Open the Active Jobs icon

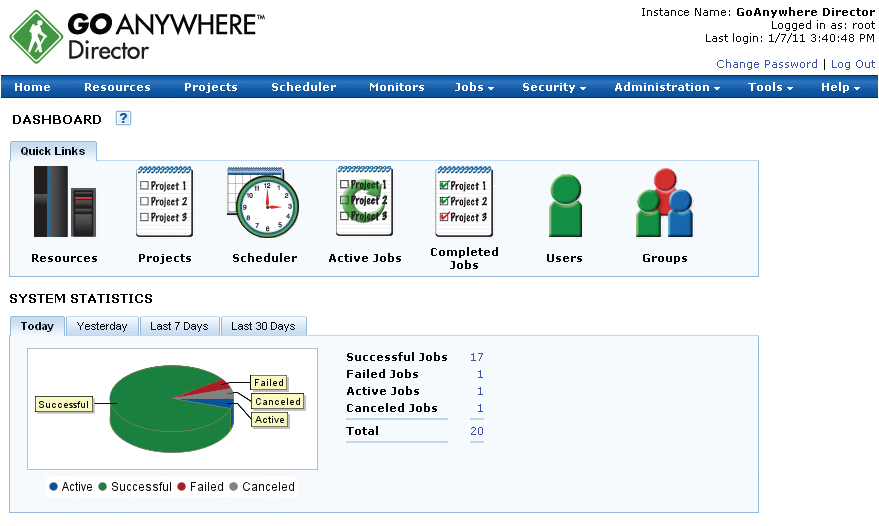(x=364, y=201)
